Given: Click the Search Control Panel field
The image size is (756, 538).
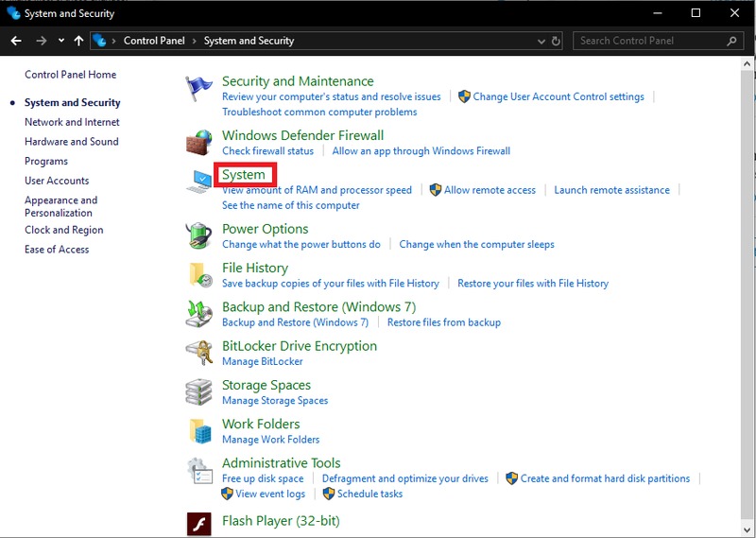Looking at the screenshot, I should tap(650, 42).
